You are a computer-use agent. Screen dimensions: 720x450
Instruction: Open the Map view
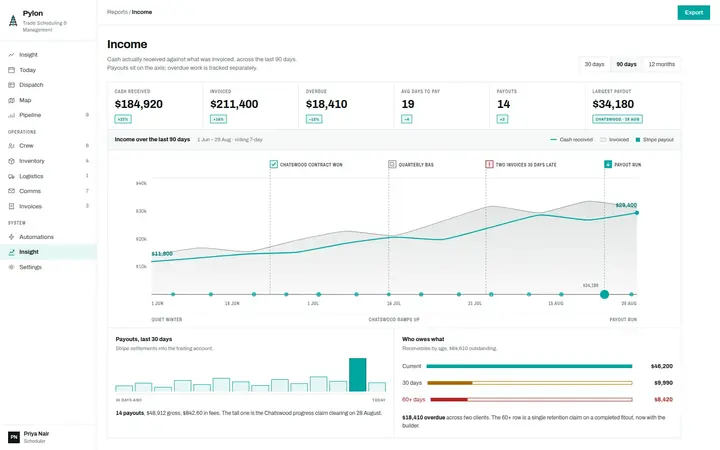pos(48,100)
